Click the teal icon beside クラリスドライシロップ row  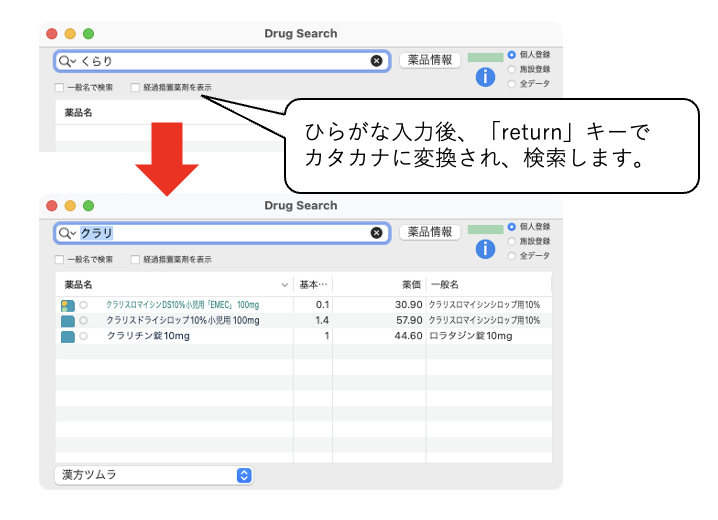coord(67,321)
